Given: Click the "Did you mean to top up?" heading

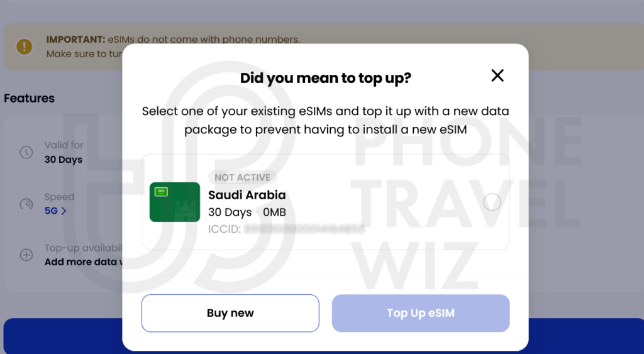Looking at the screenshot, I should click(x=325, y=79).
